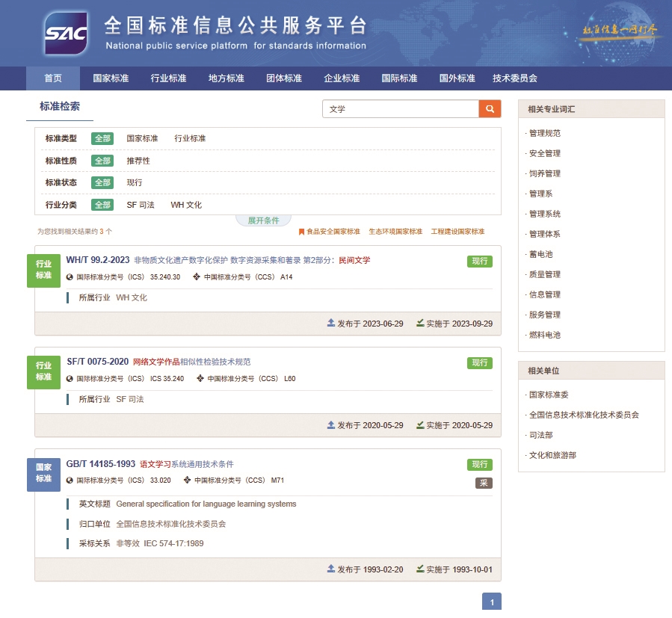Viewport: 672px width, 618px height.
Task: Select SF 司法 filter under 行业分类
Action: coord(141,205)
